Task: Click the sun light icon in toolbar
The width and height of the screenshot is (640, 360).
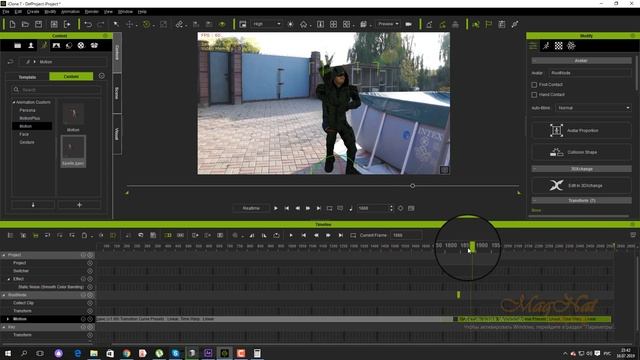Action: click(290, 24)
